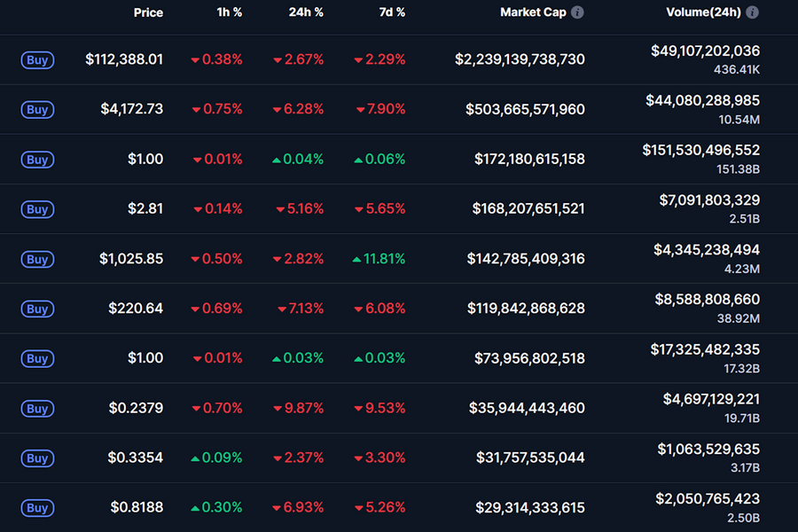
Task: Select the price $4,172.73
Action: pos(132,109)
